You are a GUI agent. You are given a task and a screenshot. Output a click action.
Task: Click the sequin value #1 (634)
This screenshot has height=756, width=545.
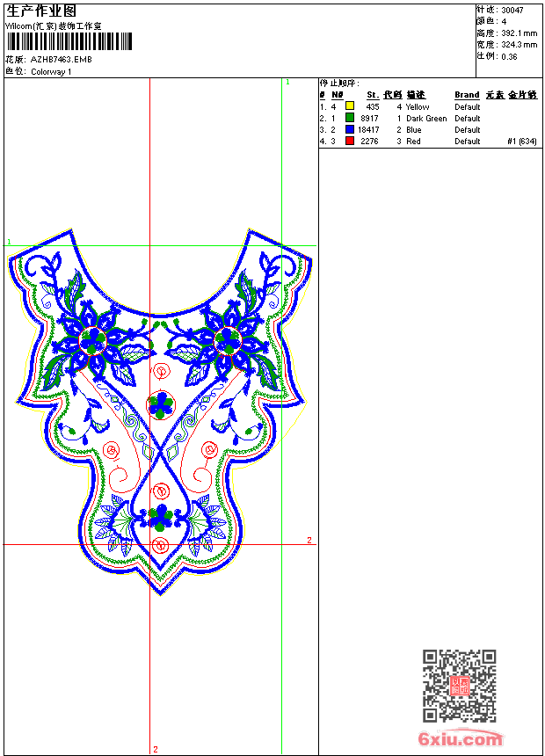point(522,142)
